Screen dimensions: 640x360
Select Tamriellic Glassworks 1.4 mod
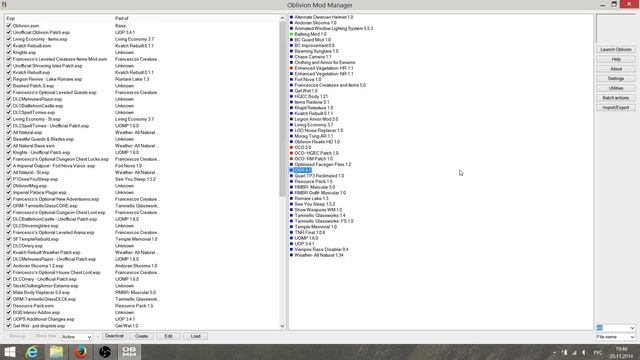[320, 216]
